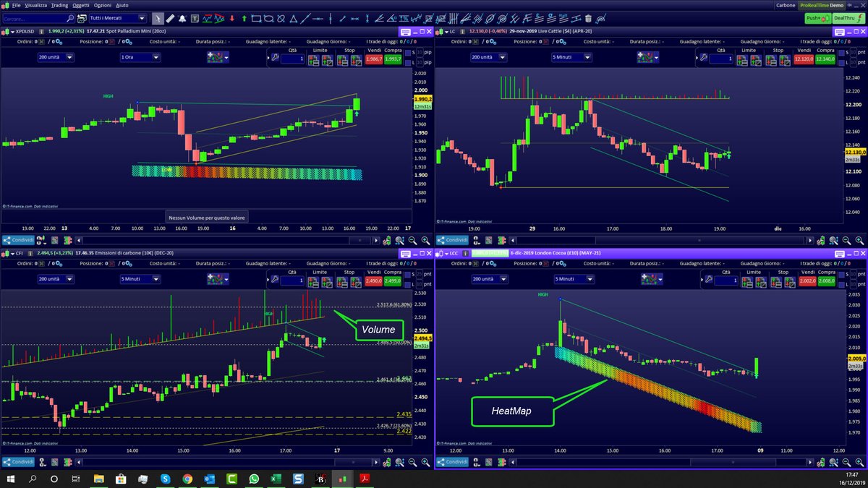Open the Oggetti menu
The height and width of the screenshot is (488, 868).
click(80, 5)
